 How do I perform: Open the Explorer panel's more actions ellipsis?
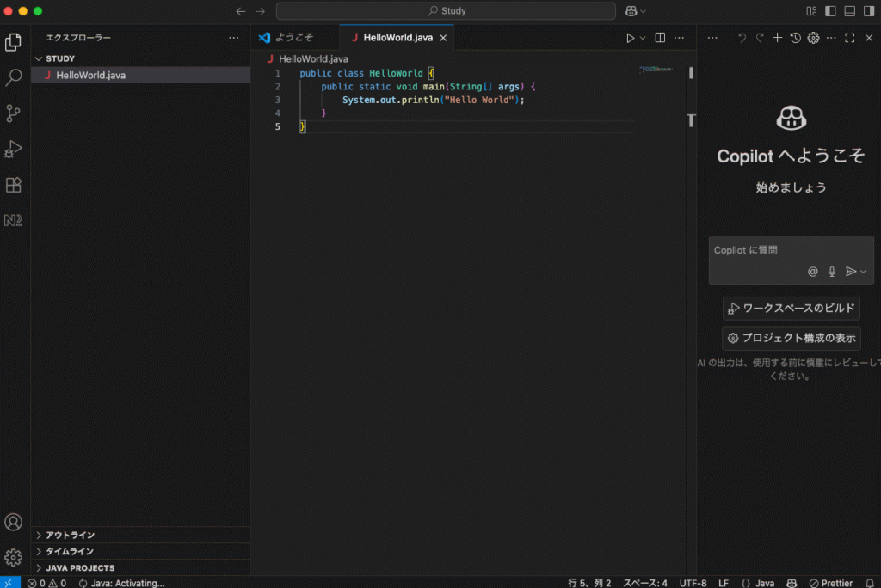(234, 38)
